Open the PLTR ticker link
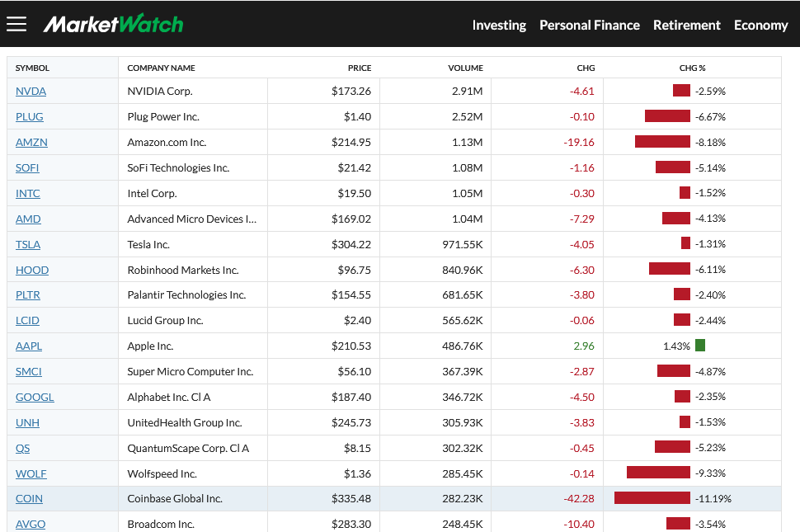The height and width of the screenshot is (532, 800). 27,294
